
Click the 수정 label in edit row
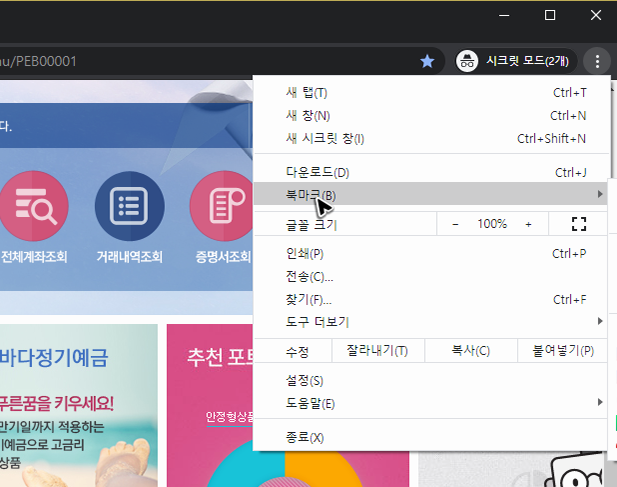pyautogui.click(x=297, y=351)
